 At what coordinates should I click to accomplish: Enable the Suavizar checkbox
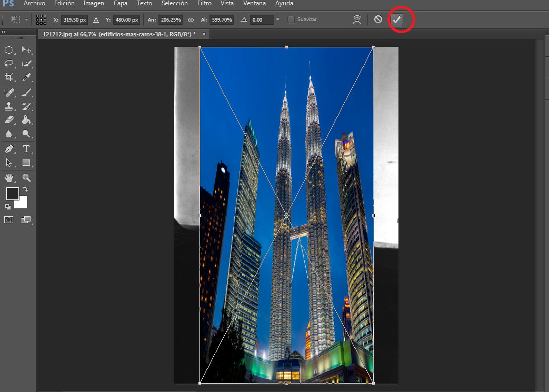(x=291, y=19)
